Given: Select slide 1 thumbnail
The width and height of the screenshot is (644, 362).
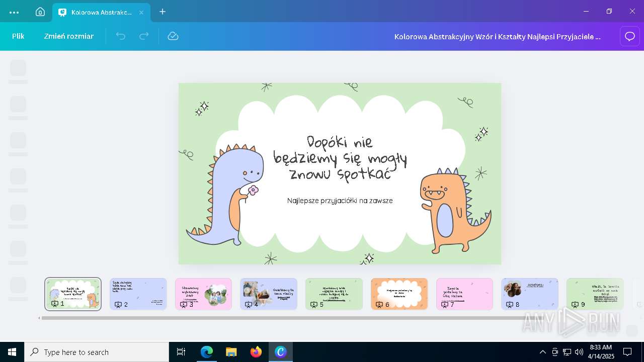Looking at the screenshot, I should click(73, 294).
